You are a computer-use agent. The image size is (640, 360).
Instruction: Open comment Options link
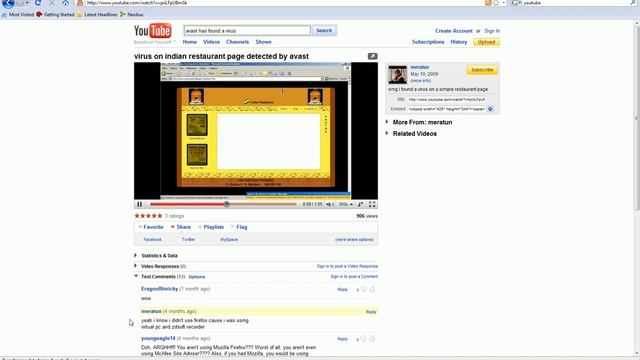pos(197,277)
